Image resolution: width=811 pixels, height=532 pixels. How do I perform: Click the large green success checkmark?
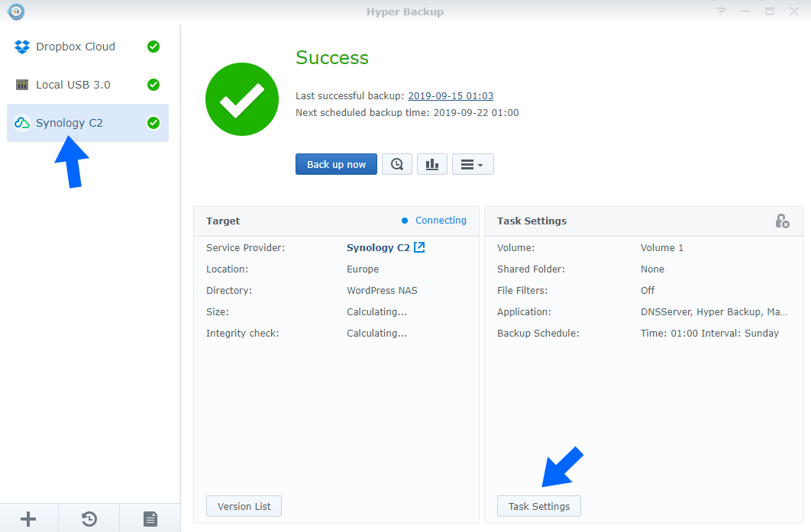[x=242, y=99]
